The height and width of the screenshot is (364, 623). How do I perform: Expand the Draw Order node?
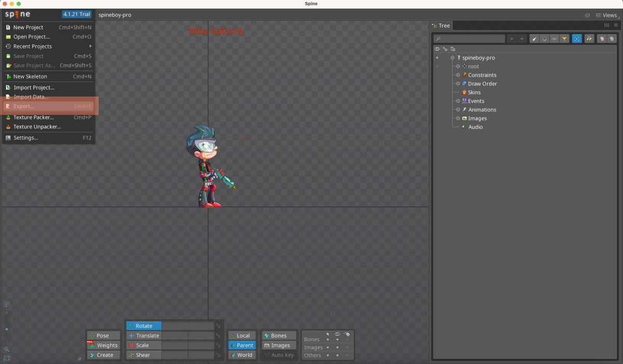(x=458, y=84)
